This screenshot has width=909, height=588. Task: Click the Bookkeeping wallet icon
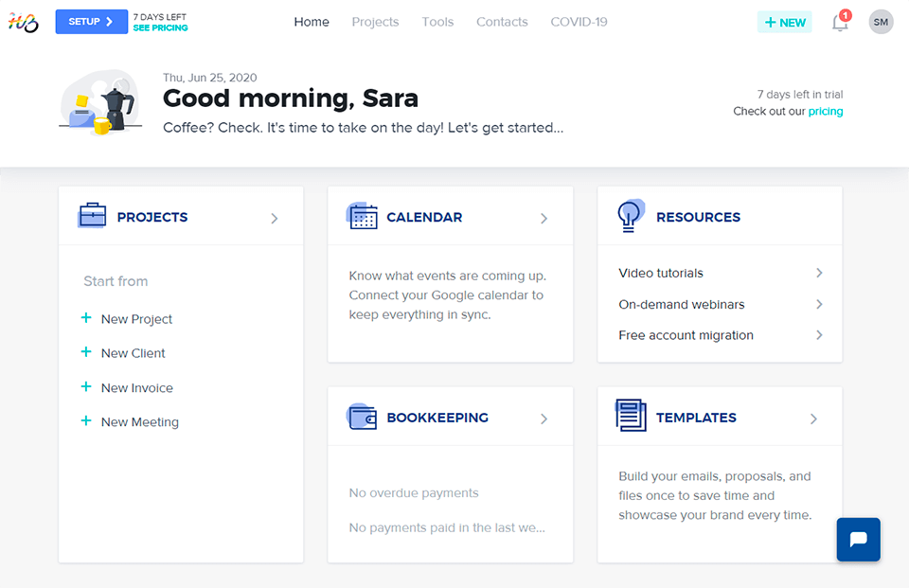point(362,418)
